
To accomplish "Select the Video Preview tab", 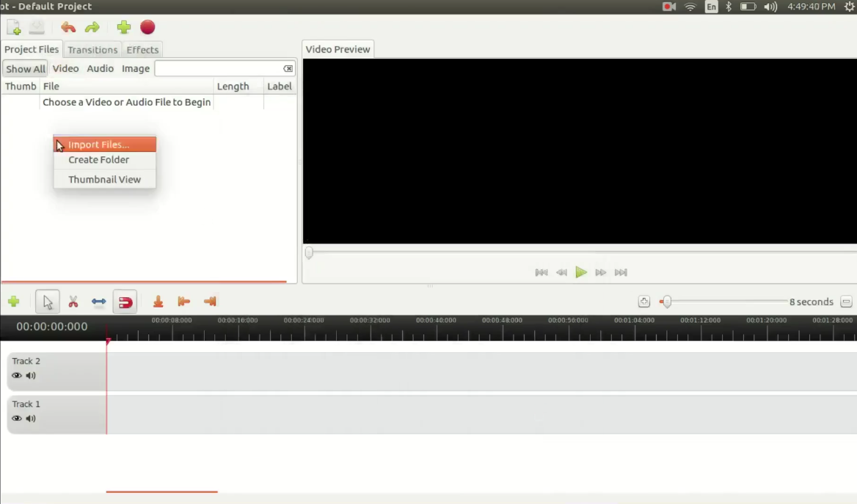I will [x=338, y=49].
